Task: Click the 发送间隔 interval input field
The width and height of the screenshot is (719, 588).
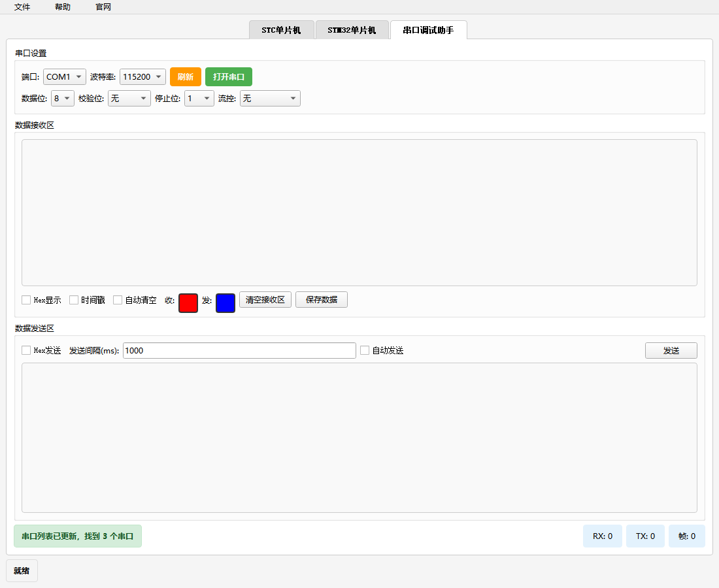Action: (x=239, y=350)
